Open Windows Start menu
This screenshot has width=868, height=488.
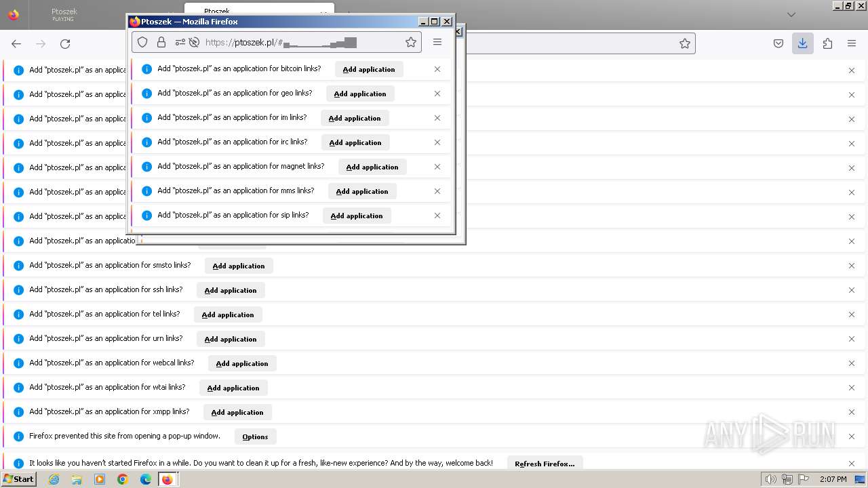18,479
